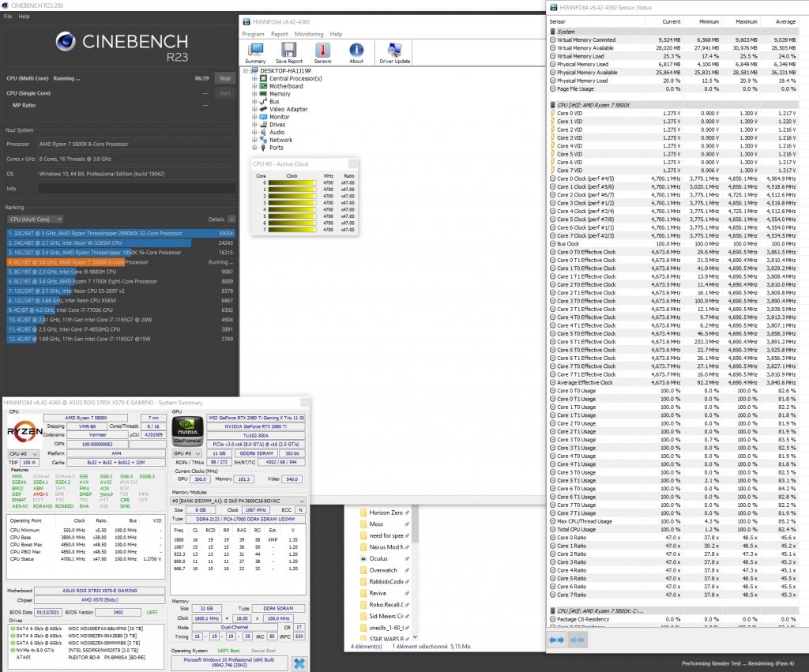Click the NVIDIA GeForce logo

click(187, 430)
